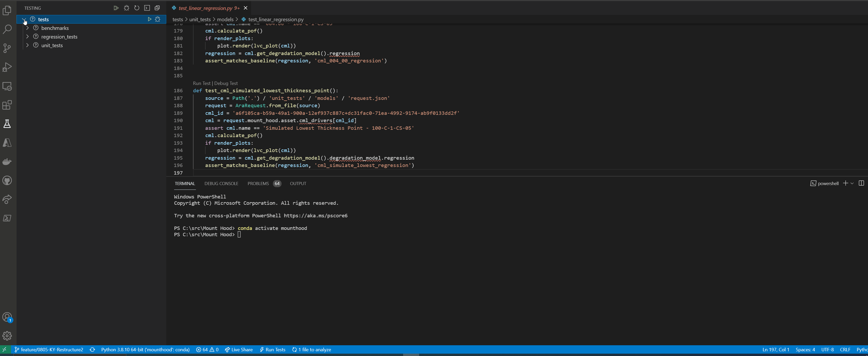Open the powershell profile dropdown

[852, 184]
